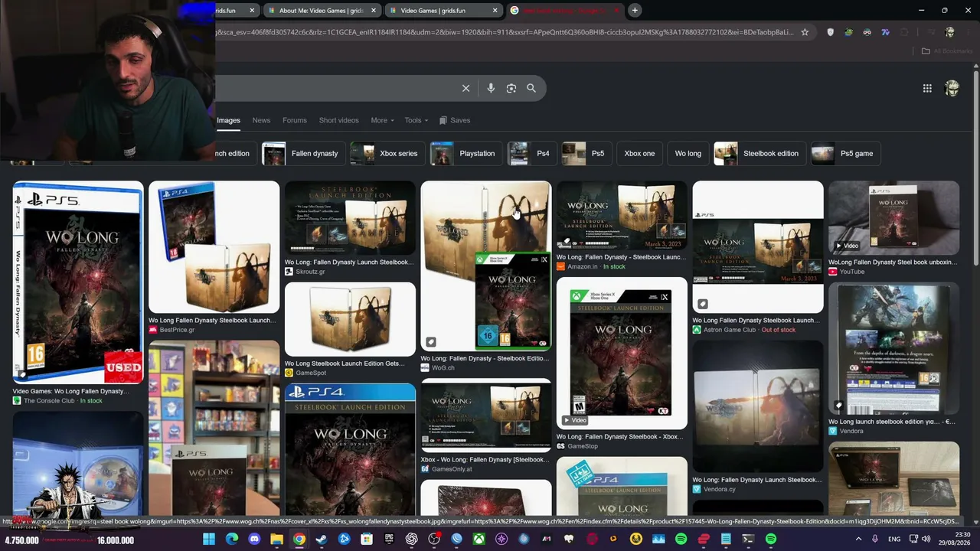Open the Amazon.in steelbook image result
This screenshot has width=980, height=551.
(622, 215)
